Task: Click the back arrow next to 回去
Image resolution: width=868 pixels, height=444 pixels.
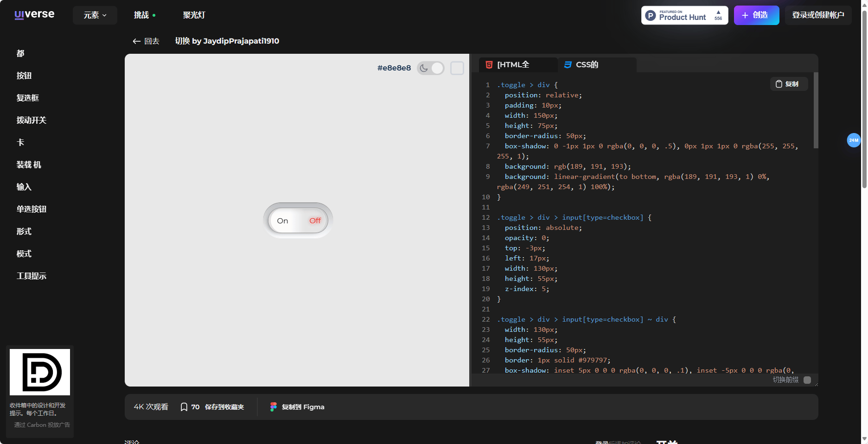Action: pos(136,41)
